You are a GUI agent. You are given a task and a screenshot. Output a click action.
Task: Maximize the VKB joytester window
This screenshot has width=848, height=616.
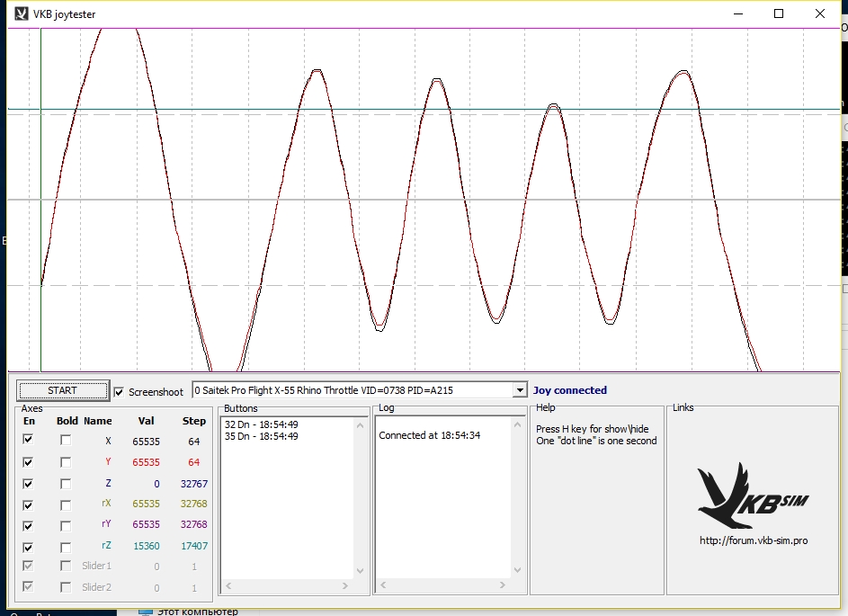(779, 13)
